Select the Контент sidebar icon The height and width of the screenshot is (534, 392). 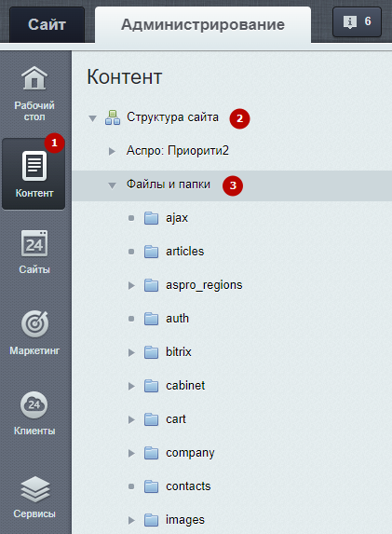click(x=34, y=166)
